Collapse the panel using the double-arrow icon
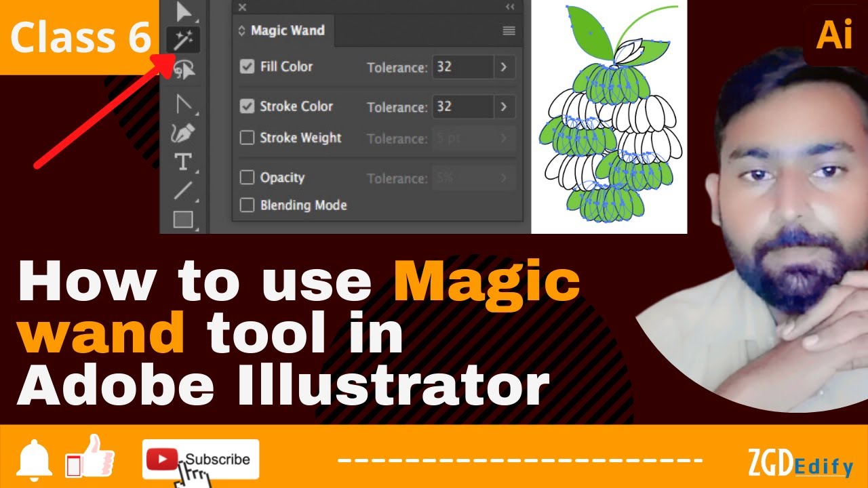 click(x=510, y=7)
